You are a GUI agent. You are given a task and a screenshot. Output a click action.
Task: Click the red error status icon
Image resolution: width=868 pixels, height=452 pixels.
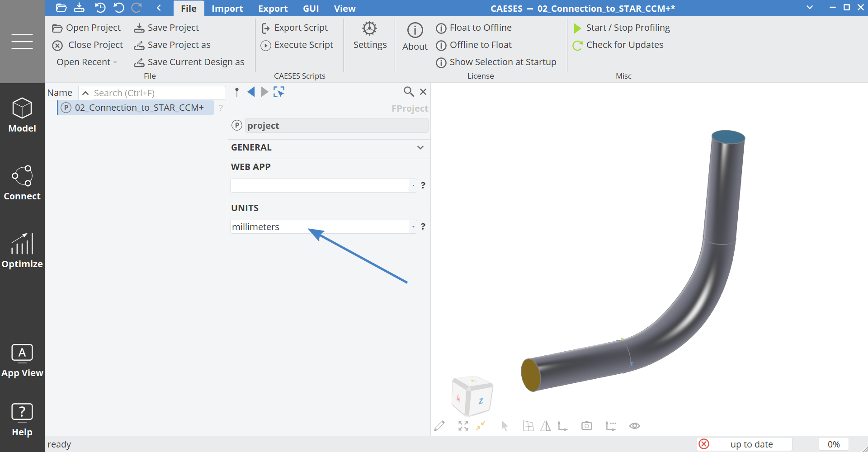(x=704, y=444)
